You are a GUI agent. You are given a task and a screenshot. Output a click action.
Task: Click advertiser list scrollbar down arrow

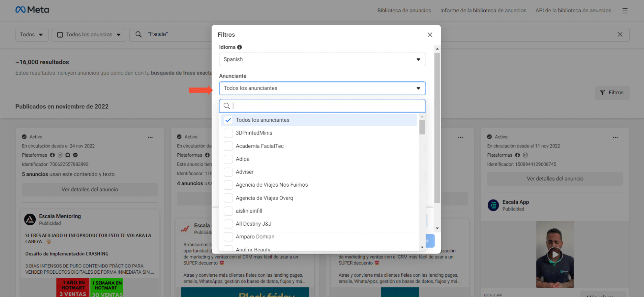422,247
